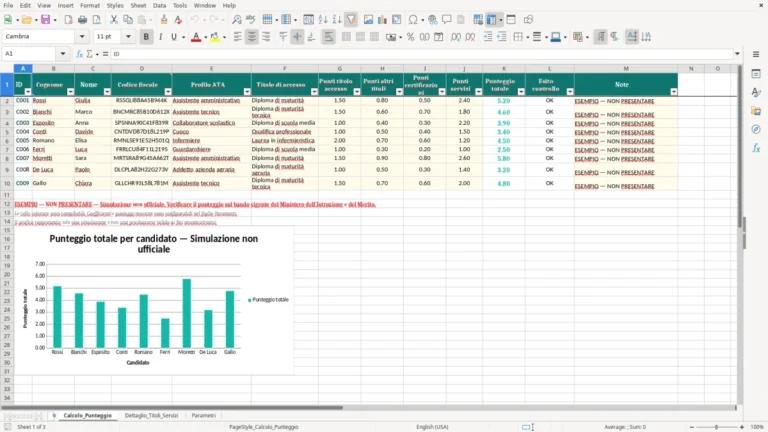The height and width of the screenshot is (432, 768).
Task: Toggle Align Right button
Action: pyautogui.click(x=266, y=37)
